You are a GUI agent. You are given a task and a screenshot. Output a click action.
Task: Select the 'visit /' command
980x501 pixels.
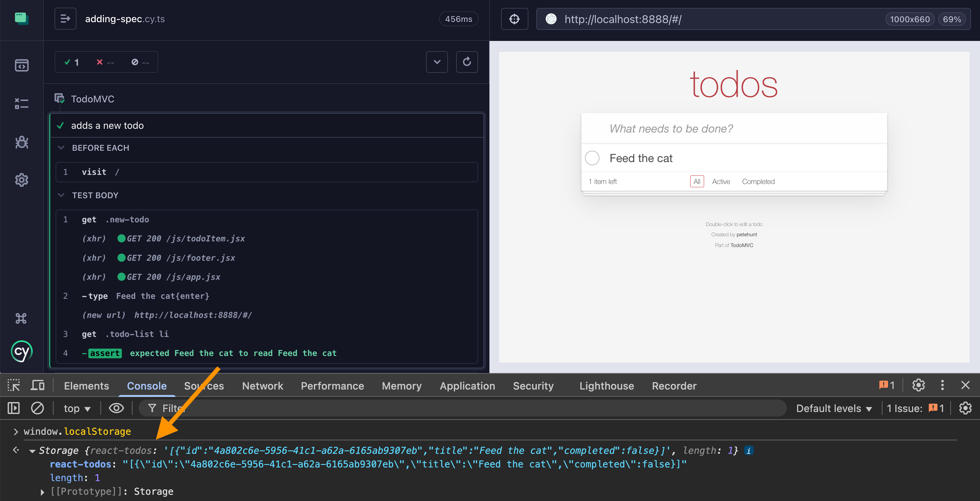(x=267, y=172)
